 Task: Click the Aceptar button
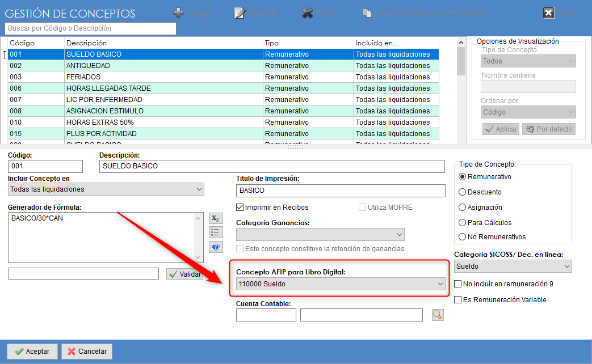tap(32, 352)
